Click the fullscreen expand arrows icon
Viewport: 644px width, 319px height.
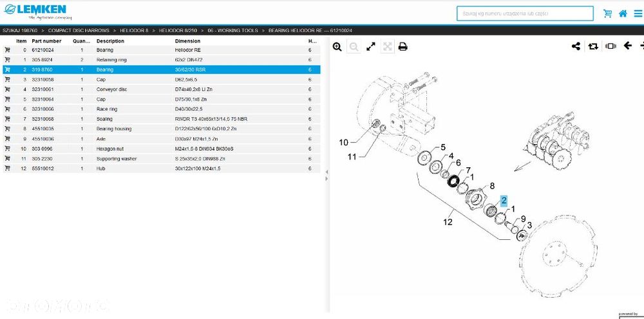(x=371, y=47)
